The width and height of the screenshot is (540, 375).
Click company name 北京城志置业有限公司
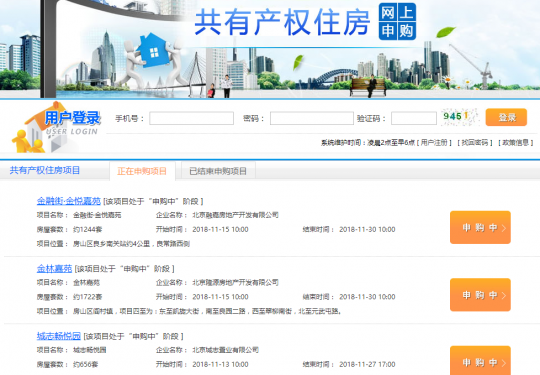click(226, 350)
